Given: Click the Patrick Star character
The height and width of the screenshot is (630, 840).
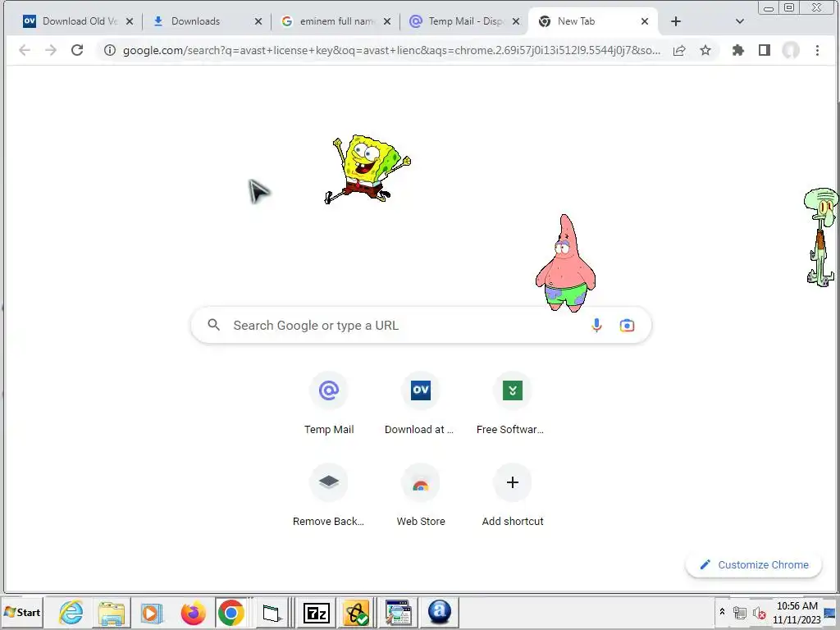Looking at the screenshot, I should [x=565, y=263].
